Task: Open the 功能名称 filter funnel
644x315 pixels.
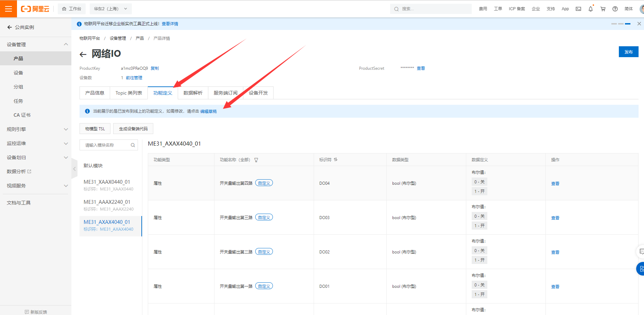Action: (x=256, y=160)
